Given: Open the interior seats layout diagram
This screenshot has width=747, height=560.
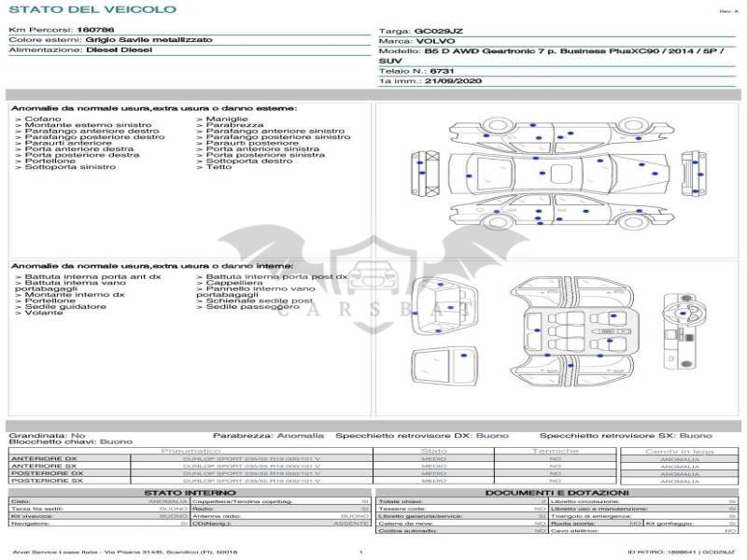Looking at the screenshot, I should (x=571, y=329).
